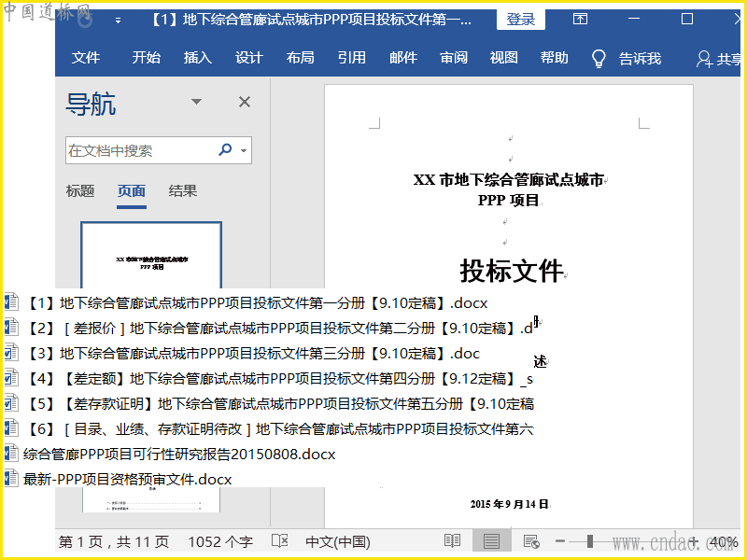Select 综合管廊PPP项目可行性研究报告20150808.docx
Viewport: 747px width, 560px height.
pyautogui.click(x=179, y=455)
